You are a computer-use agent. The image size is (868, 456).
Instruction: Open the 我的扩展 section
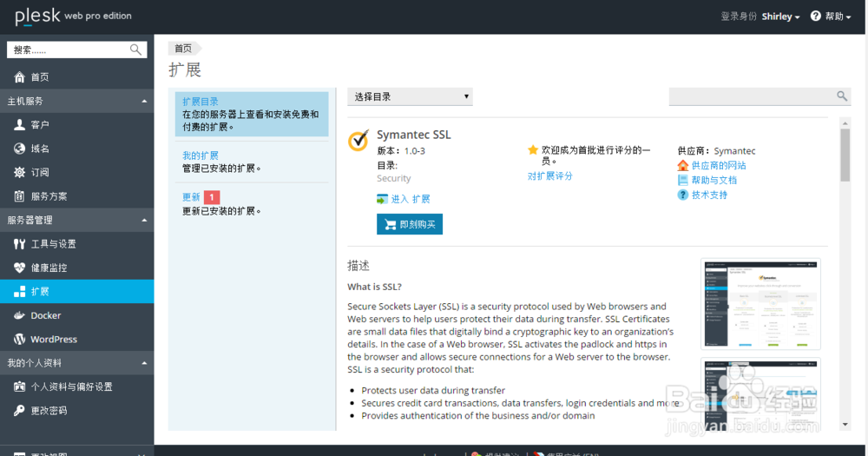point(201,155)
